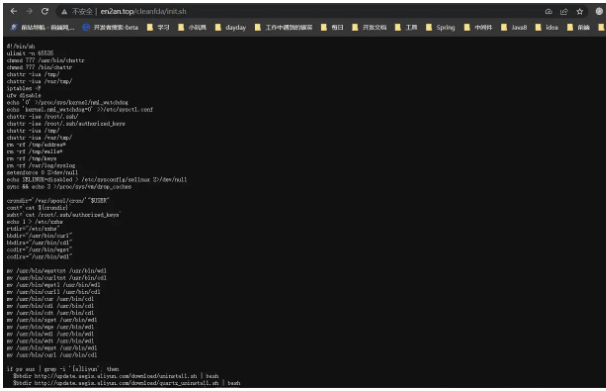Screen dimensions: 606x391
Task: Click the share page icon in address bar
Action: click(x=564, y=12)
